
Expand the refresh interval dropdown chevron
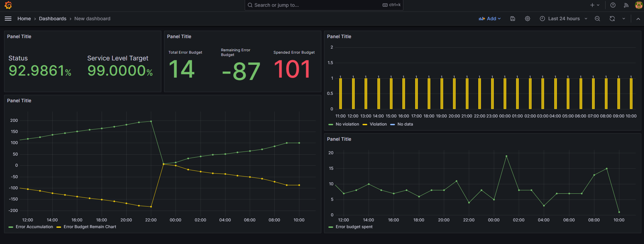[624, 19]
